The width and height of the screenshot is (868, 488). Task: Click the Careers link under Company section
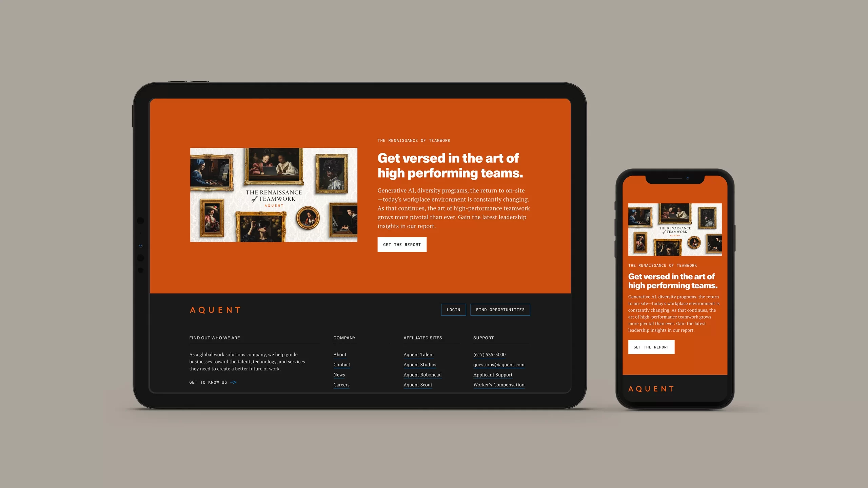(341, 384)
